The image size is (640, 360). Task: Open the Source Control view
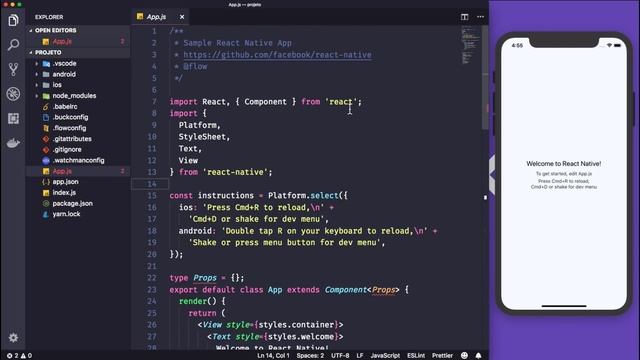click(13, 69)
